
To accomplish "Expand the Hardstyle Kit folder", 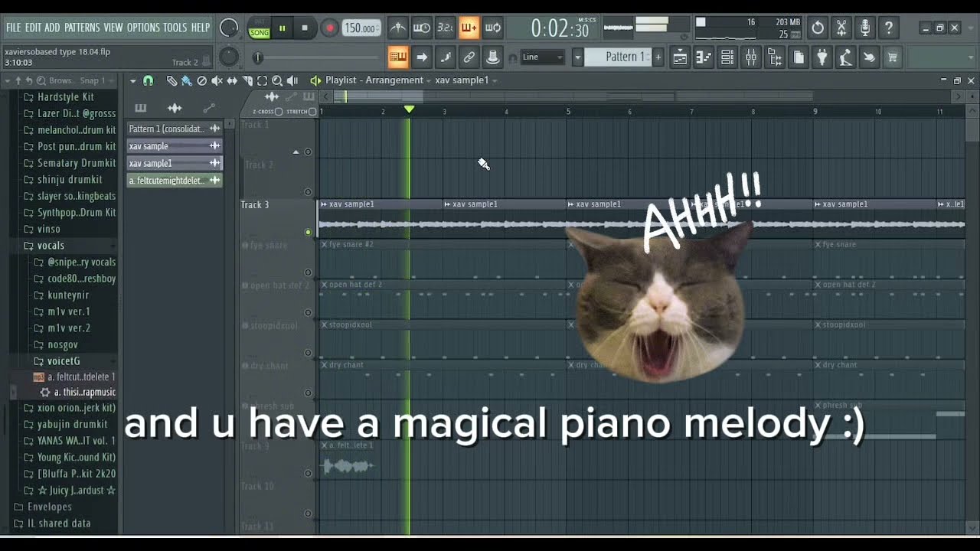I will (x=66, y=97).
